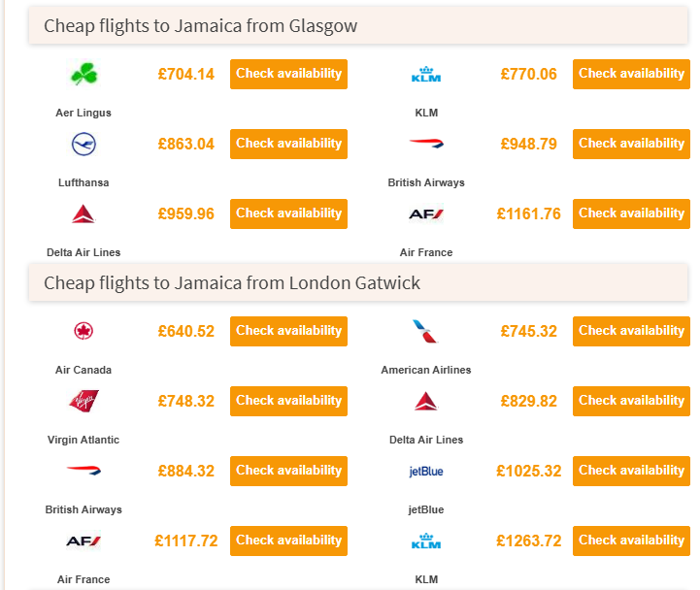Click 'Cheap flights to Jamaica from London Gatwick' heading
The image size is (700, 590).
pos(232,283)
